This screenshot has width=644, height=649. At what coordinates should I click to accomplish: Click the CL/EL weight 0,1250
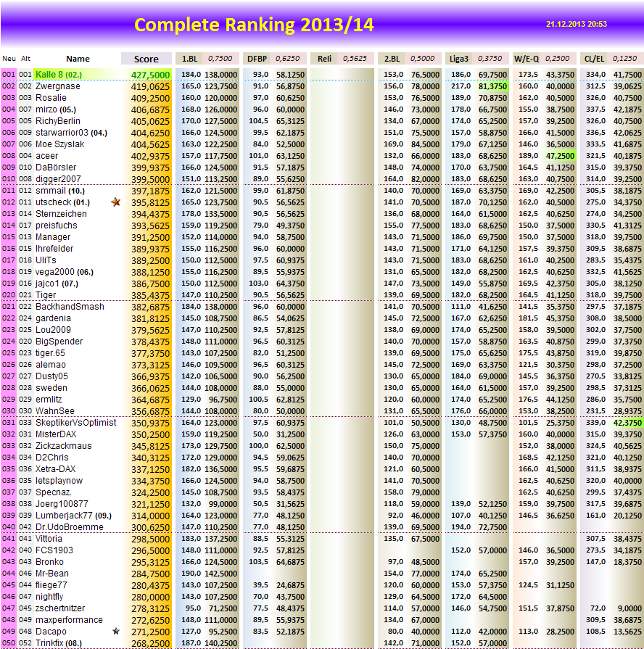click(625, 58)
